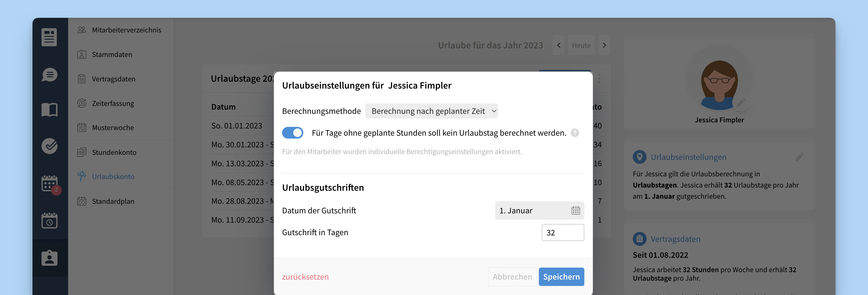Go to next year with right chevron
The width and height of the screenshot is (868, 295).
pos(604,45)
